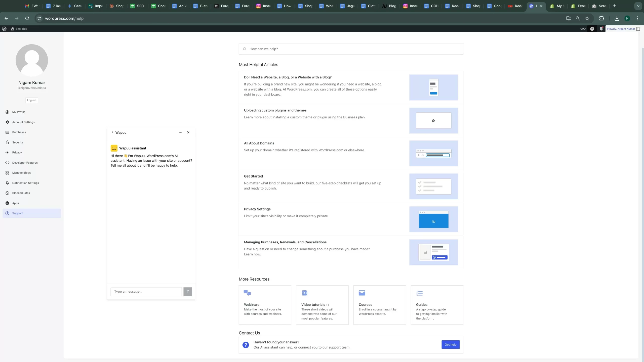The width and height of the screenshot is (644, 362).
Task: Click the browser Reload button
Action: click(27, 18)
